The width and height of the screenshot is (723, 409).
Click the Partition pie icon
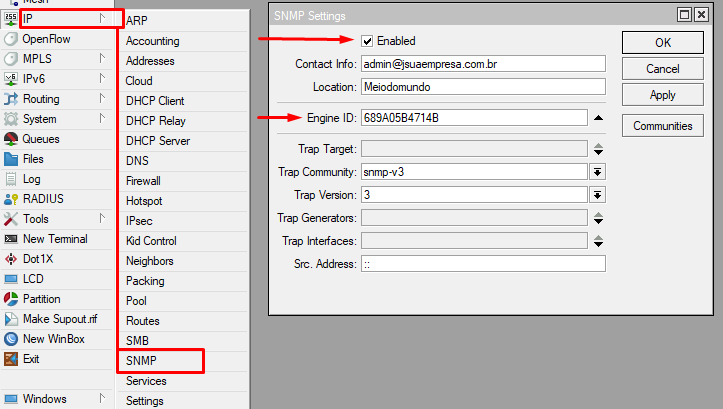click(11, 299)
